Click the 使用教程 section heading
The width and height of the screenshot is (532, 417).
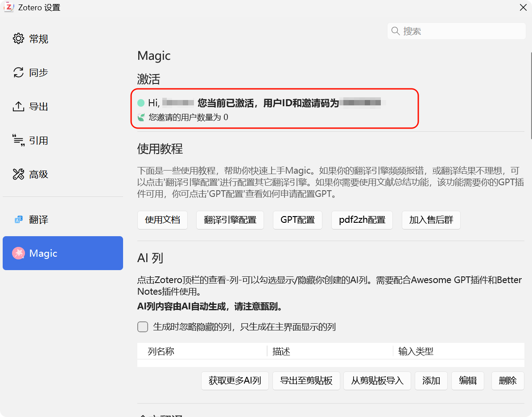[x=160, y=149]
